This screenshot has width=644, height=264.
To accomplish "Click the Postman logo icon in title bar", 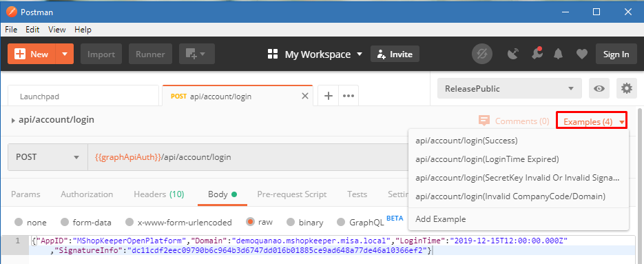I will (12, 12).
